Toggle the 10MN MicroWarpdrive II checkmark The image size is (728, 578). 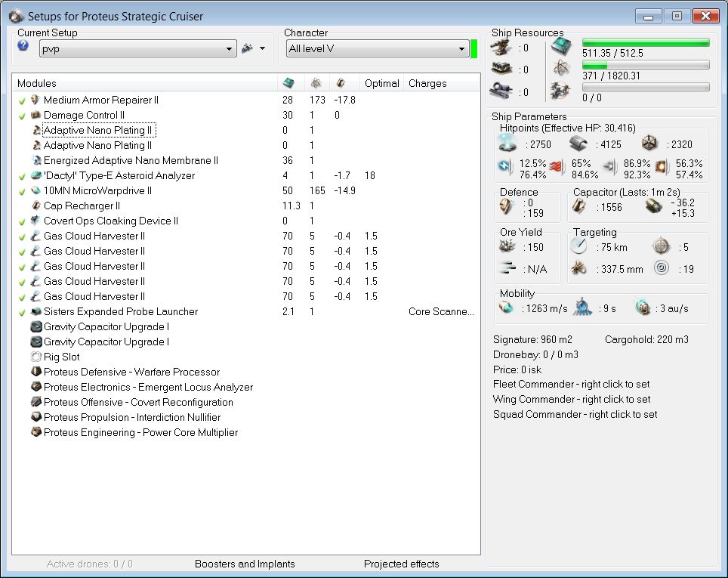[x=22, y=191]
